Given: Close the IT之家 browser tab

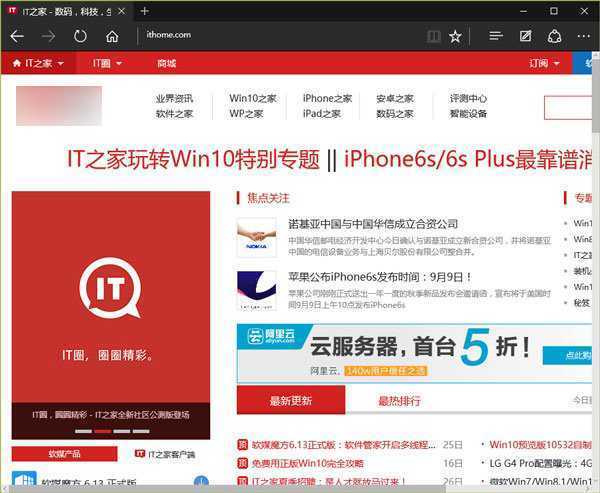Looking at the screenshot, I should 122,11.
